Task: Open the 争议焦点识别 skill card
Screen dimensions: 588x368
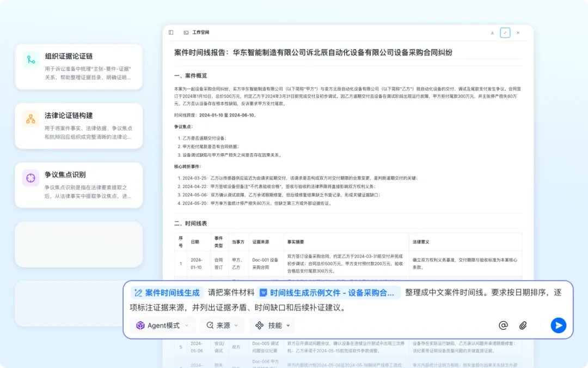Action: (x=79, y=185)
